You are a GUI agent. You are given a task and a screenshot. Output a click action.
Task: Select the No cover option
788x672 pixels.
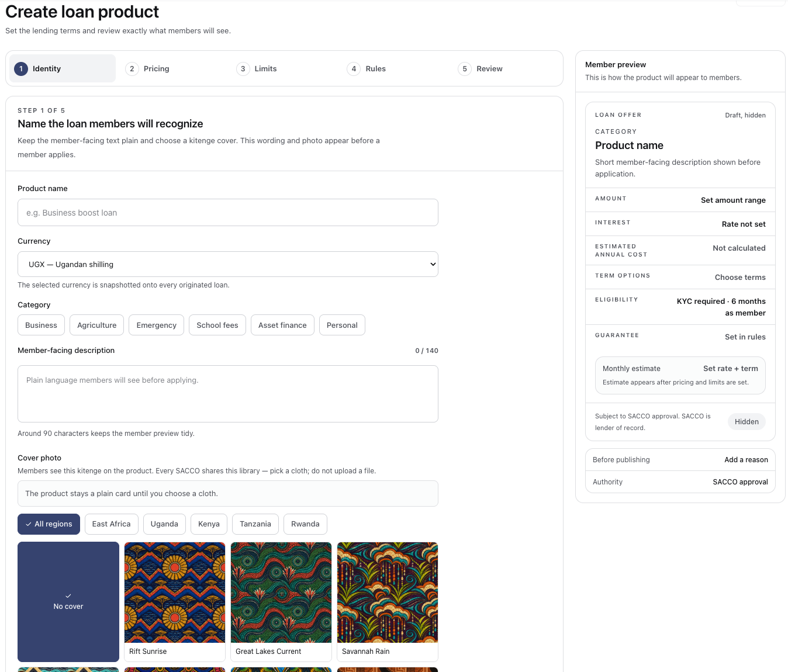tap(68, 602)
